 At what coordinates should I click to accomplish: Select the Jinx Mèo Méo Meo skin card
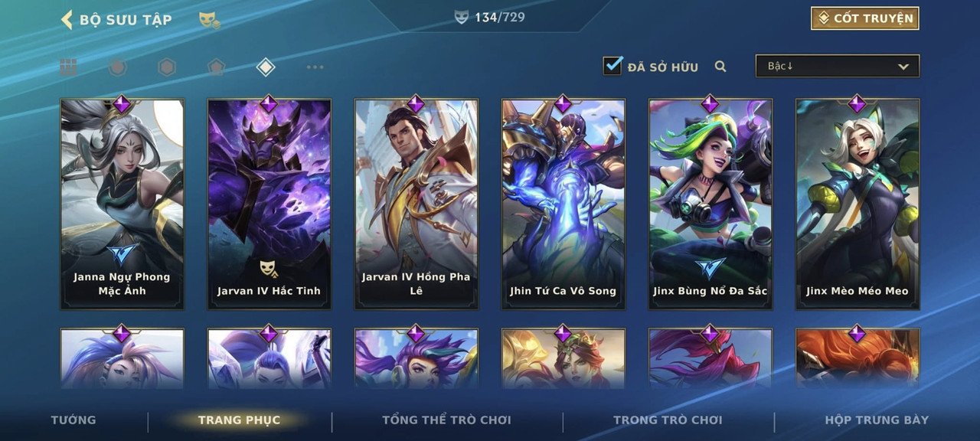click(857, 204)
